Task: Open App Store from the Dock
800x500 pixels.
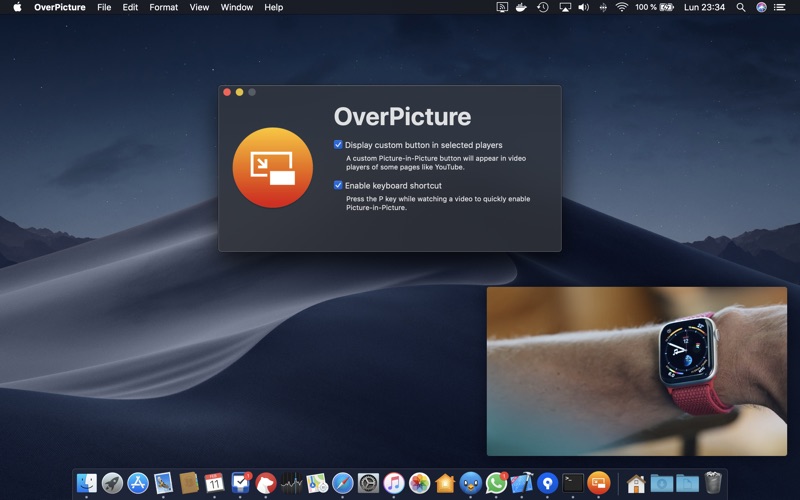Action: point(138,483)
